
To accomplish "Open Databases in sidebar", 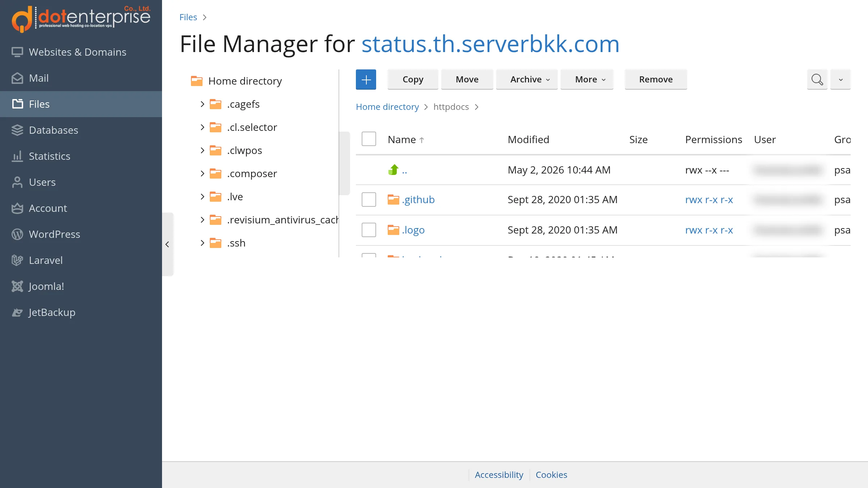I will click(x=81, y=130).
